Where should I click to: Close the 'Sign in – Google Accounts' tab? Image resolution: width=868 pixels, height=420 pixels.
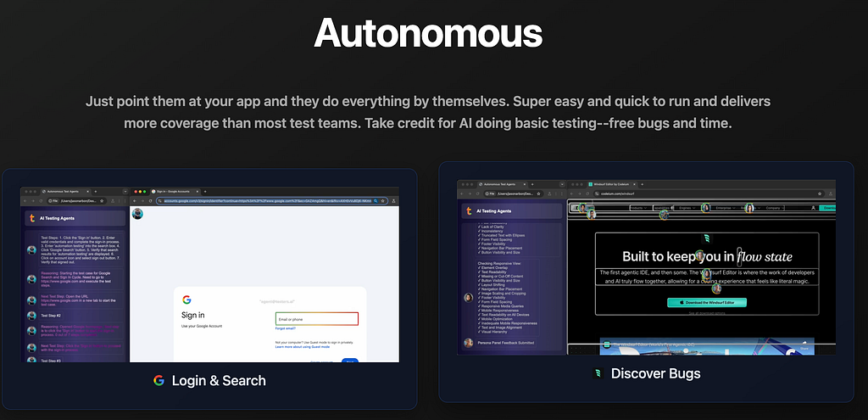(198, 192)
